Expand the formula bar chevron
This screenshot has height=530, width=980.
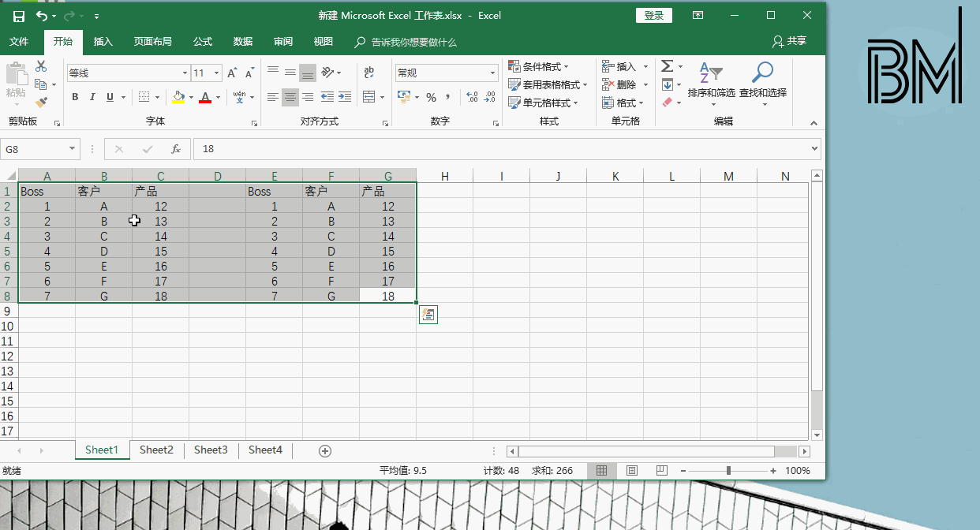(x=815, y=148)
